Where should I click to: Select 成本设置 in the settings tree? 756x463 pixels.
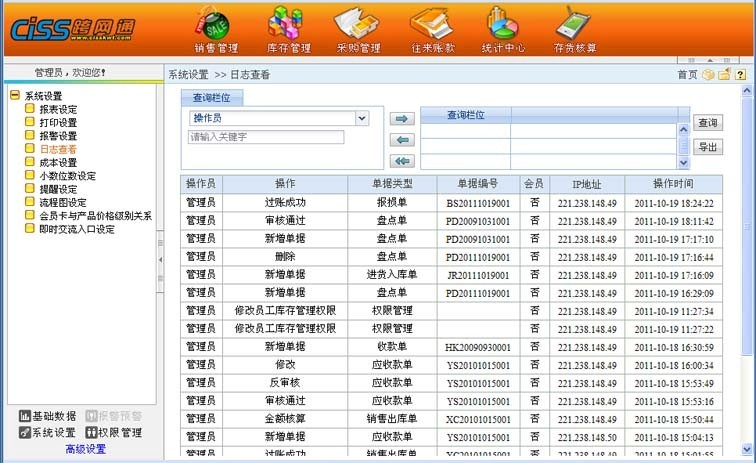click(x=58, y=163)
